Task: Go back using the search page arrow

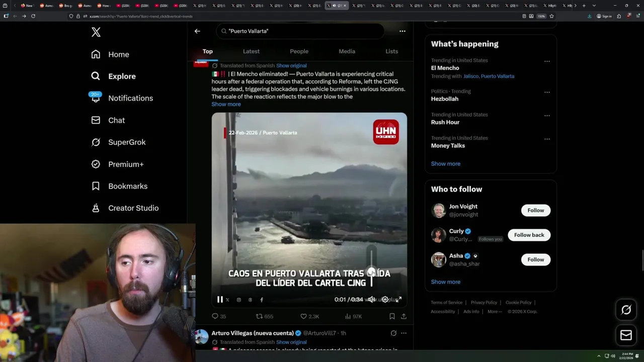Action: tap(197, 31)
